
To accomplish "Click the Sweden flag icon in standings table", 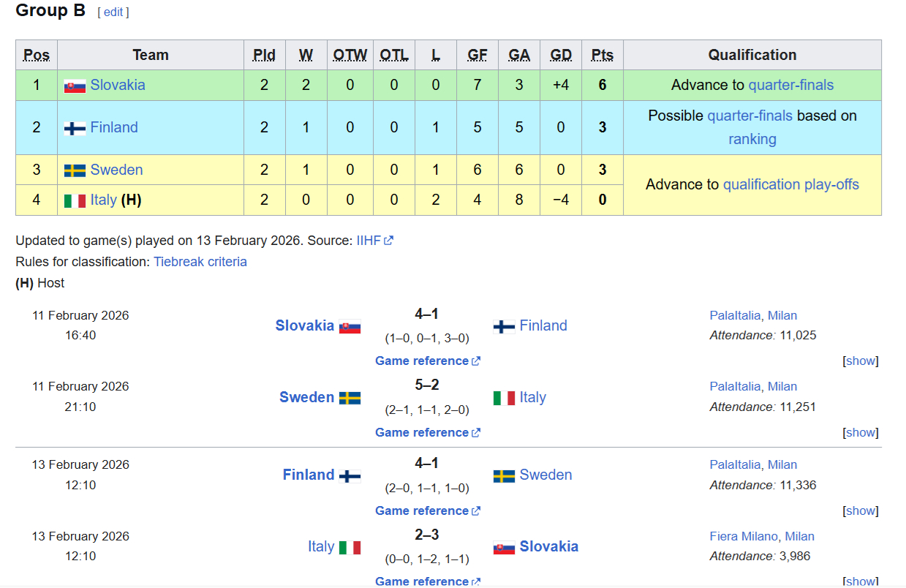I will point(75,170).
